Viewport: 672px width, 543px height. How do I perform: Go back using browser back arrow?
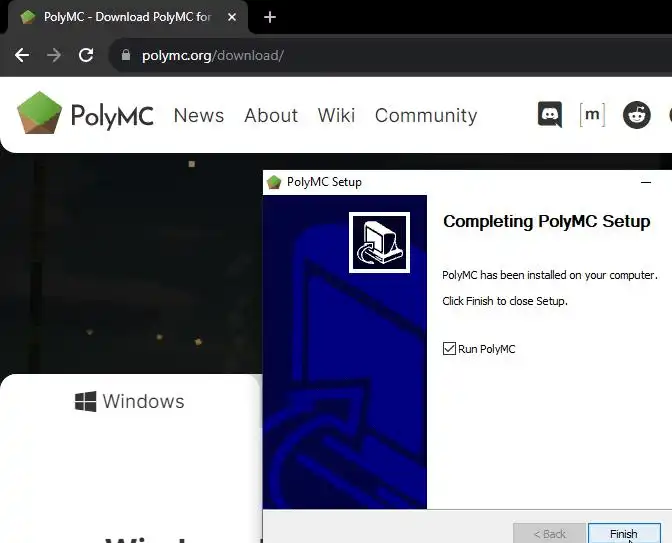[22, 55]
